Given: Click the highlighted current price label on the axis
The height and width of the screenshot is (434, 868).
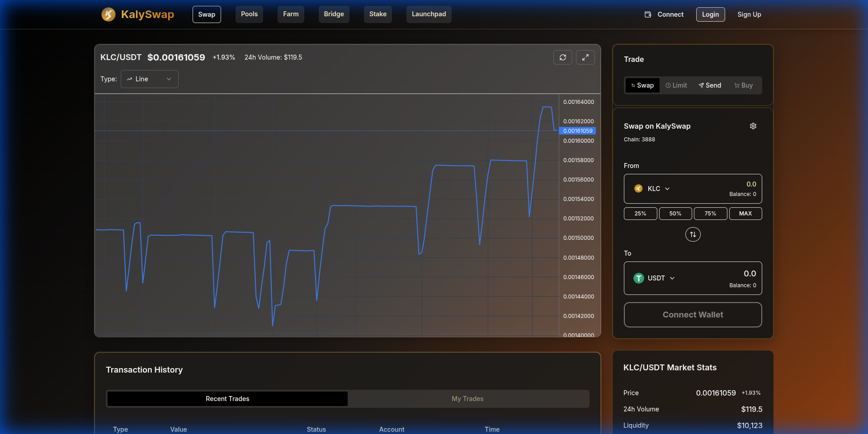Looking at the screenshot, I should click(x=577, y=131).
